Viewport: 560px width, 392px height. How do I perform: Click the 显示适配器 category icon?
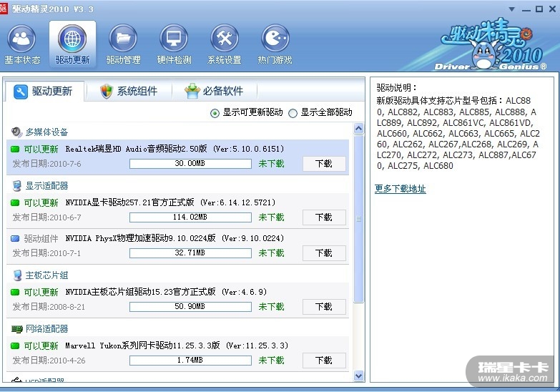point(16,186)
